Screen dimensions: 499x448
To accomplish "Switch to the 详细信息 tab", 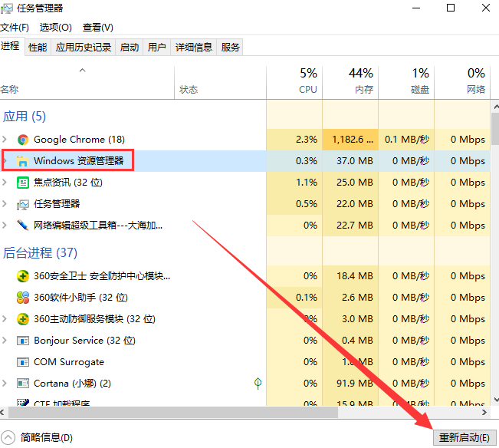I will 193,47.
